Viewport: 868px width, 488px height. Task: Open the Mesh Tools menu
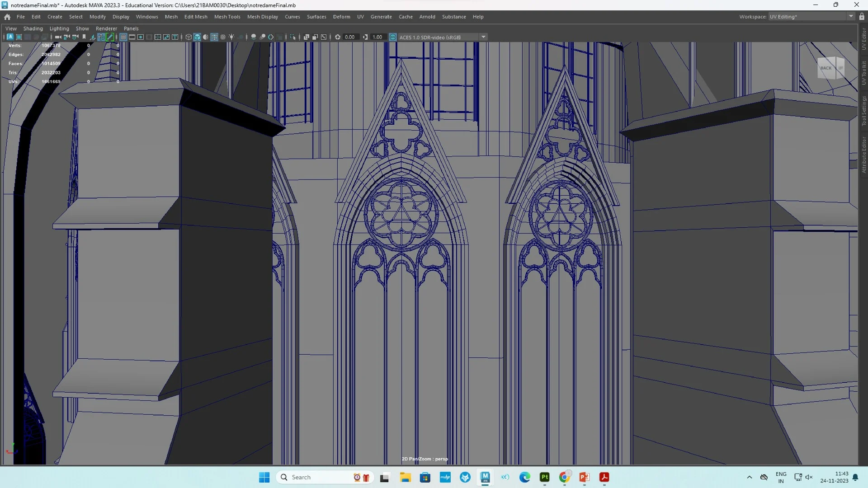[227, 17]
